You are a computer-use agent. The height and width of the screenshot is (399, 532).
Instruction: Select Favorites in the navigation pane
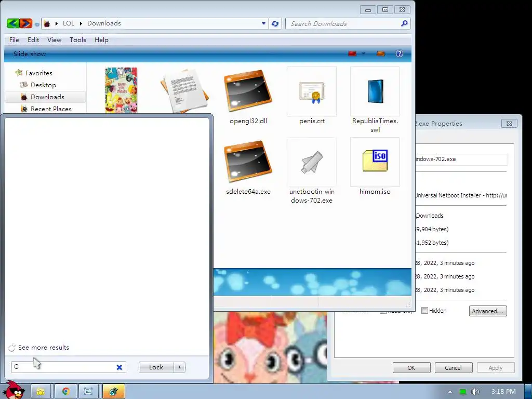38,73
